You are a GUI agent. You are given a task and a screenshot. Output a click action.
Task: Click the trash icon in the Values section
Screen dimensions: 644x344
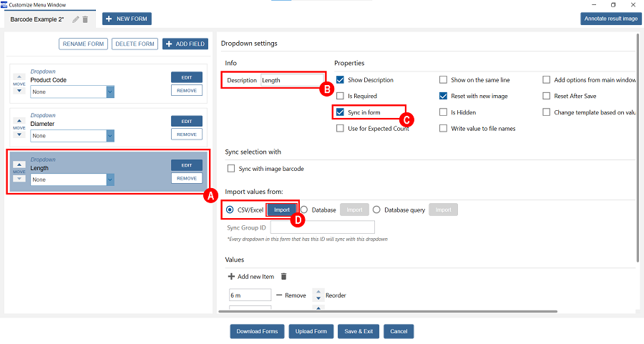tap(283, 276)
